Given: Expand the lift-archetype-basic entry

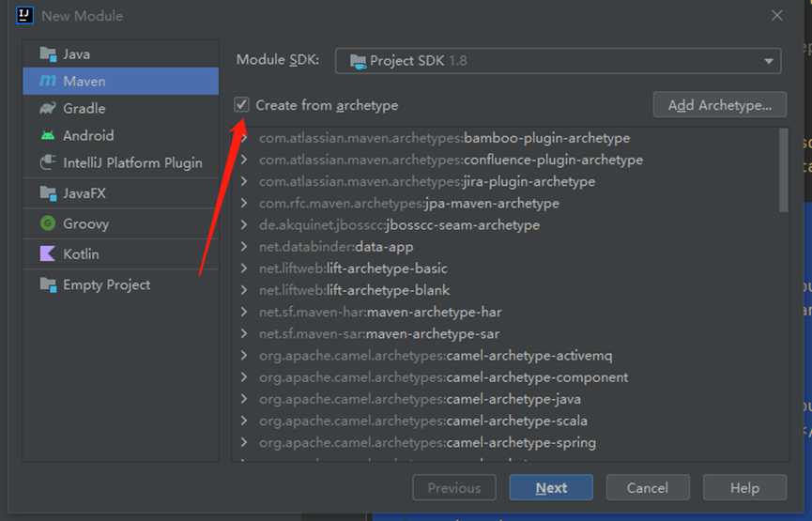Looking at the screenshot, I should 244,268.
